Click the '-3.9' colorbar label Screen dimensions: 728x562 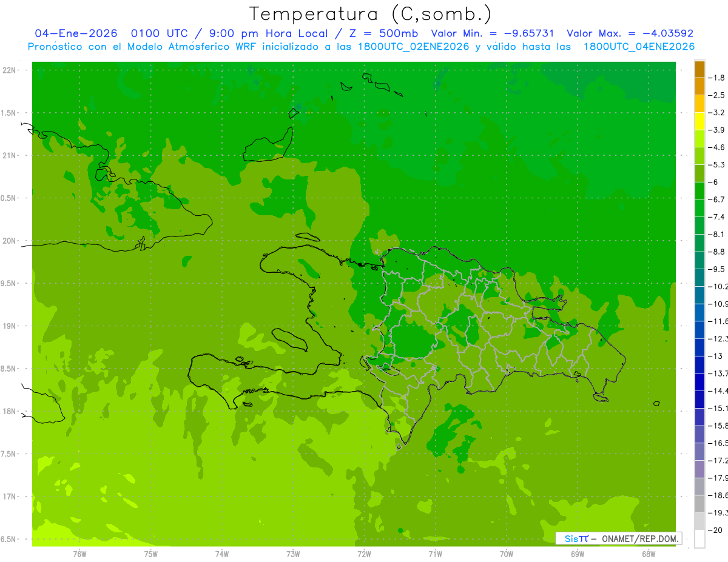(x=716, y=130)
